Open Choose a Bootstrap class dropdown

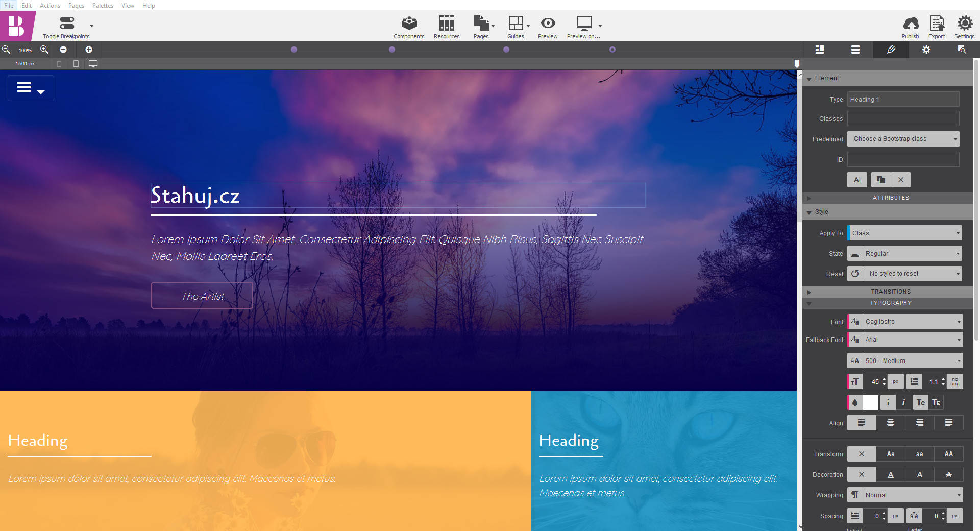click(x=903, y=139)
